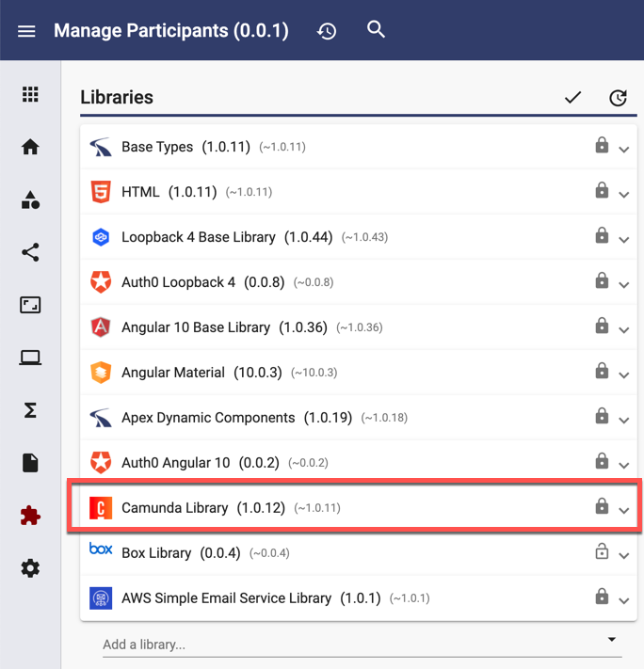The image size is (644, 669).
Task: Expand the Auth0 Angular 10 chevron
Action: [624, 466]
